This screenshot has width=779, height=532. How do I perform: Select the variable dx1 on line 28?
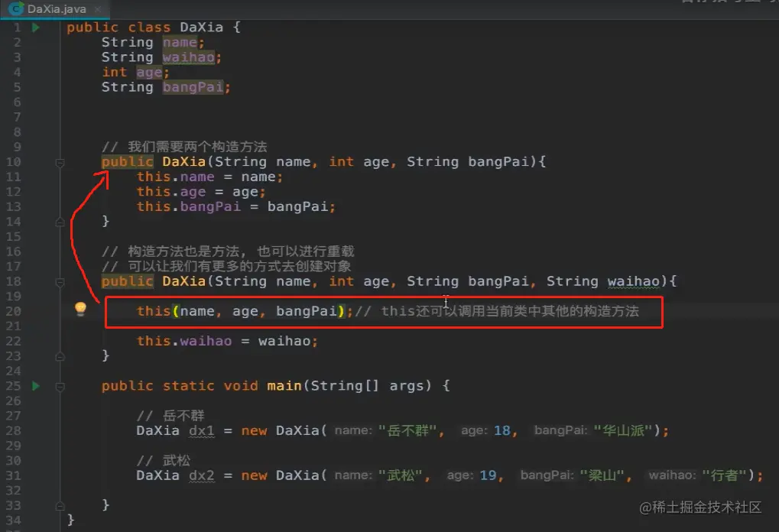(202, 430)
